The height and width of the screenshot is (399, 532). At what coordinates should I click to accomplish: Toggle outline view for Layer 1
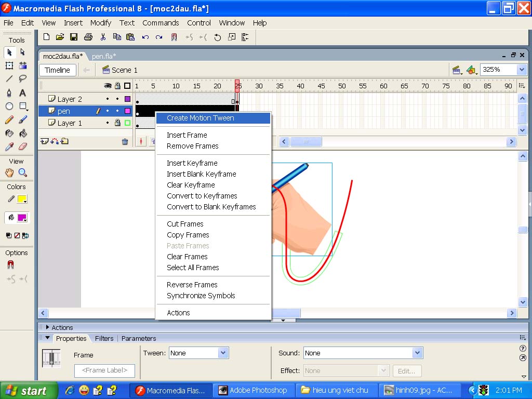(x=128, y=123)
